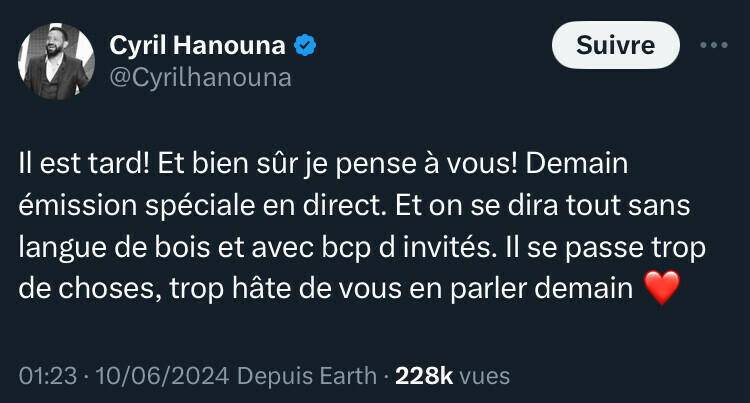Screen dimensions: 750x403
Task: Open the @Cyrilhanouna handle link
Action: [x=200, y=78]
